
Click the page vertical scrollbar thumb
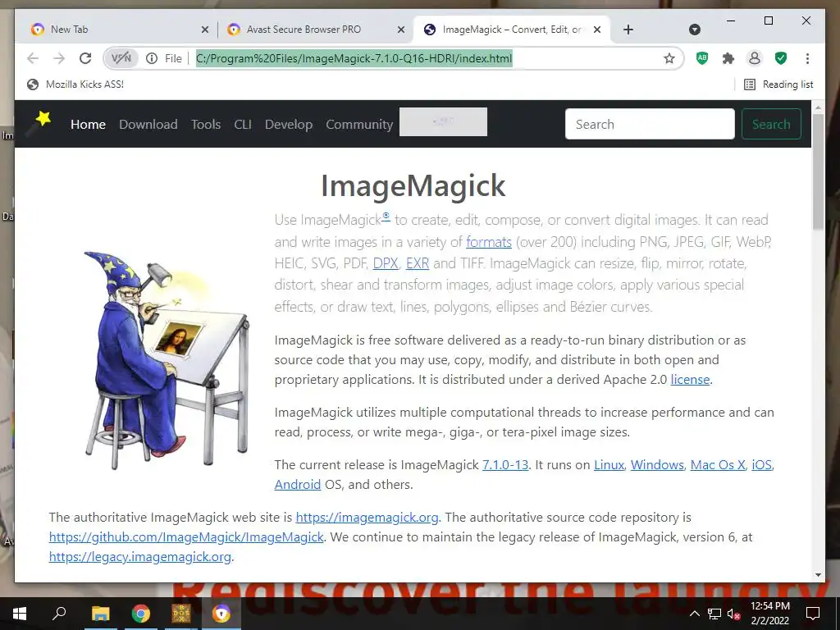tap(818, 171)
